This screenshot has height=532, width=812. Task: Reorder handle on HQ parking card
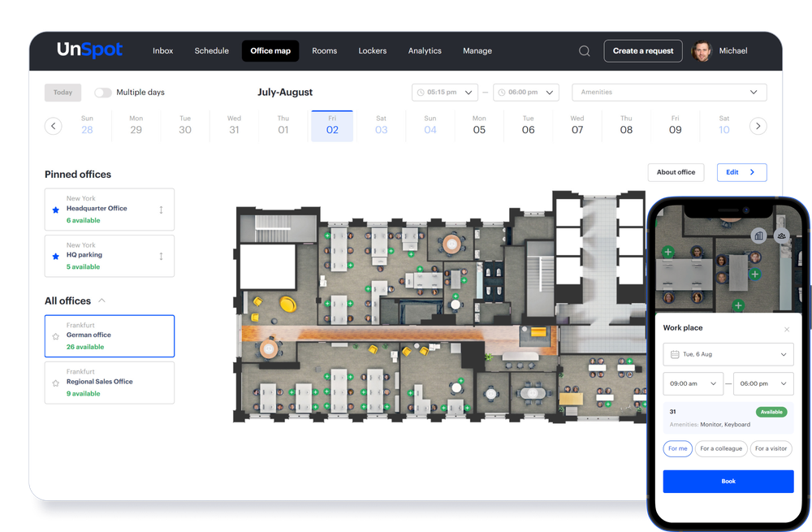click(161, 256)
